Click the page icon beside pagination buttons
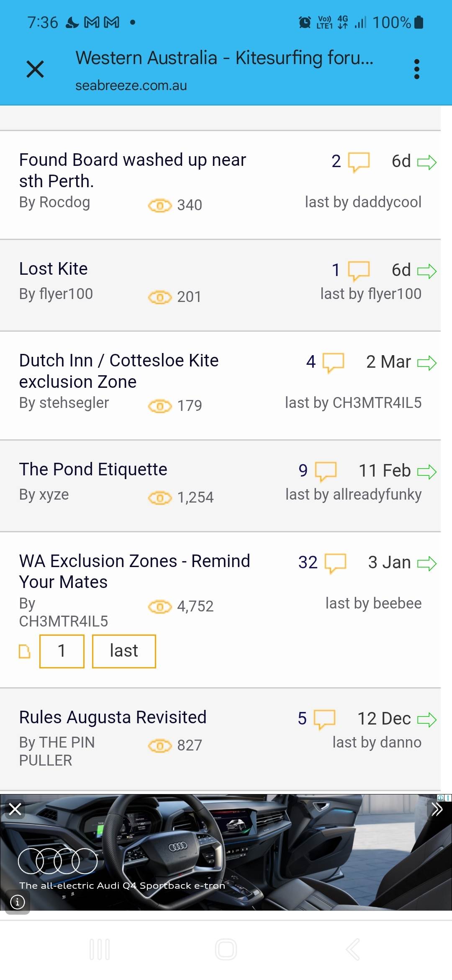 25,652
